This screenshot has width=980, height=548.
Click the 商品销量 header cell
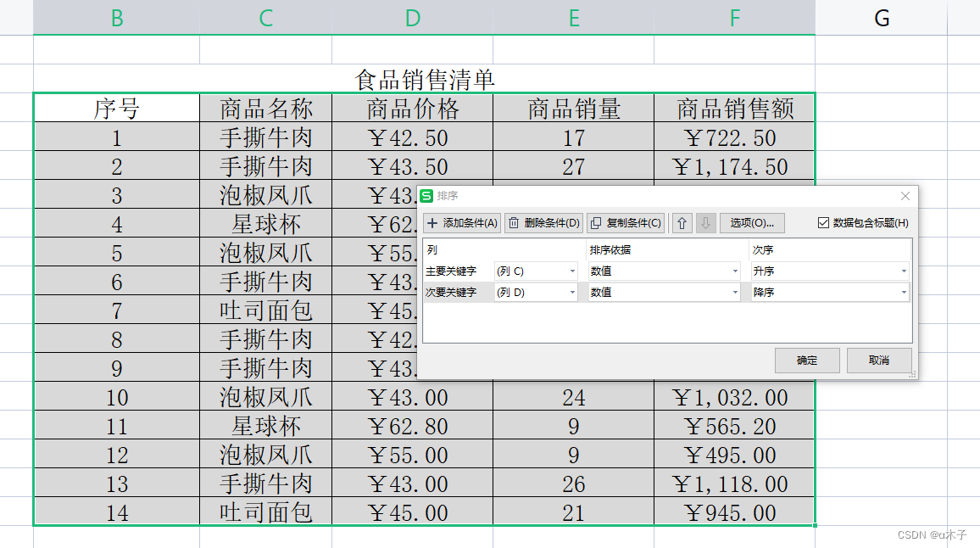[x=574, y=109]
